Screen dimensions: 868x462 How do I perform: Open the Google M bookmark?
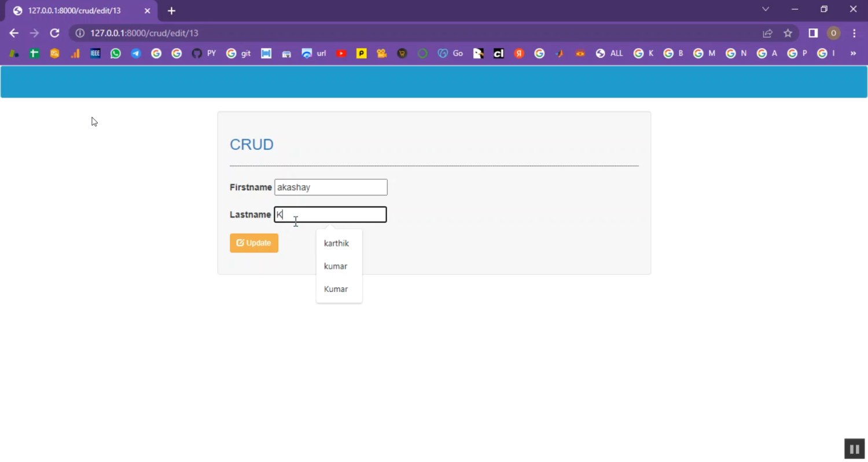pos(704,53)
